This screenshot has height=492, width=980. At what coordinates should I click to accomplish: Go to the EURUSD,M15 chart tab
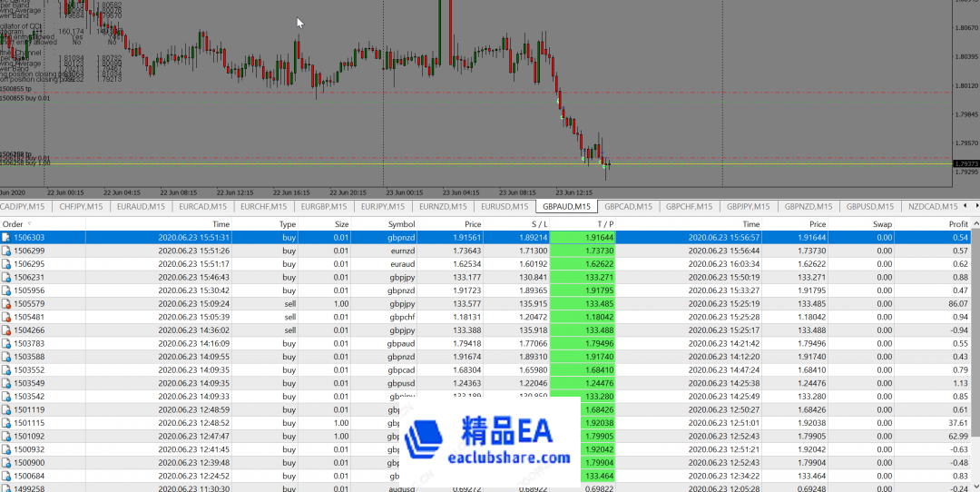tap(505, 206)
